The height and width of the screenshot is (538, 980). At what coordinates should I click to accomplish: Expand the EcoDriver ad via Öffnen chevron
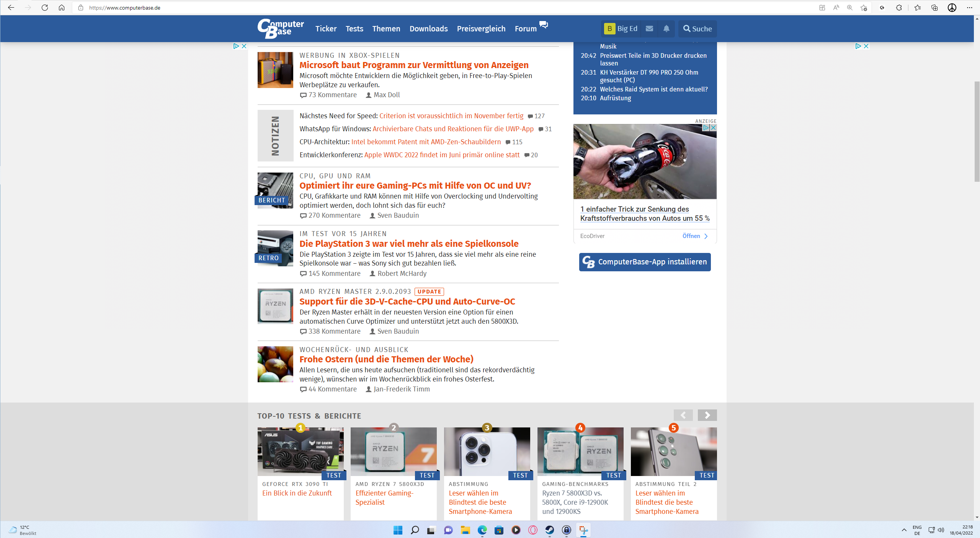pyautogui.click(x=706, y=236)
